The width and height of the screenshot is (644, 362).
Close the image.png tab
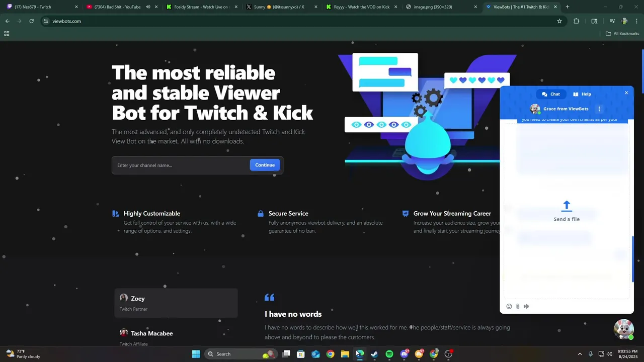(x=475, y=7)
